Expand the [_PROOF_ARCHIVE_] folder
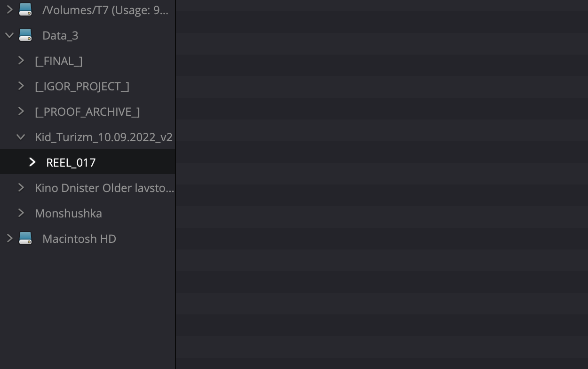The image size is (588, 369). [x=21, y=112]
